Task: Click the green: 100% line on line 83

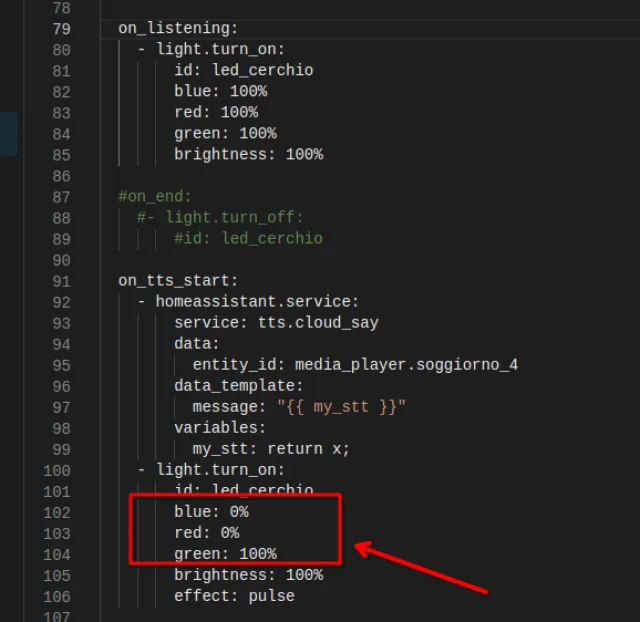Action: (225, 133)
